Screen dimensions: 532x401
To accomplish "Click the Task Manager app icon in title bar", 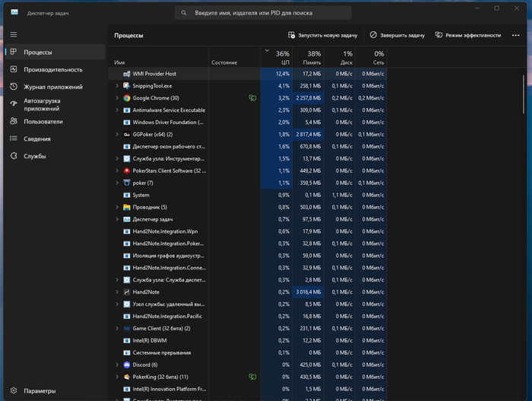I will pyautogui.click(x=14, y=13).
